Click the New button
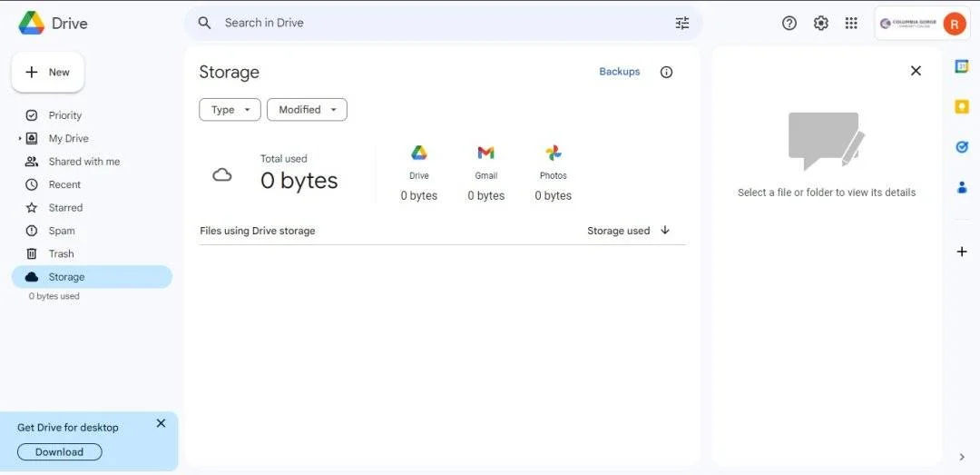 [48, 73]
